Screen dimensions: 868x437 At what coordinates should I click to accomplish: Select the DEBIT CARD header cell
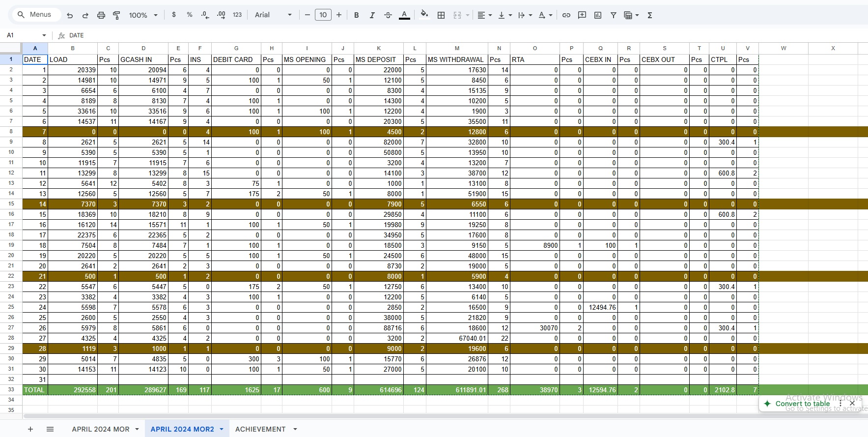[236, 59]
